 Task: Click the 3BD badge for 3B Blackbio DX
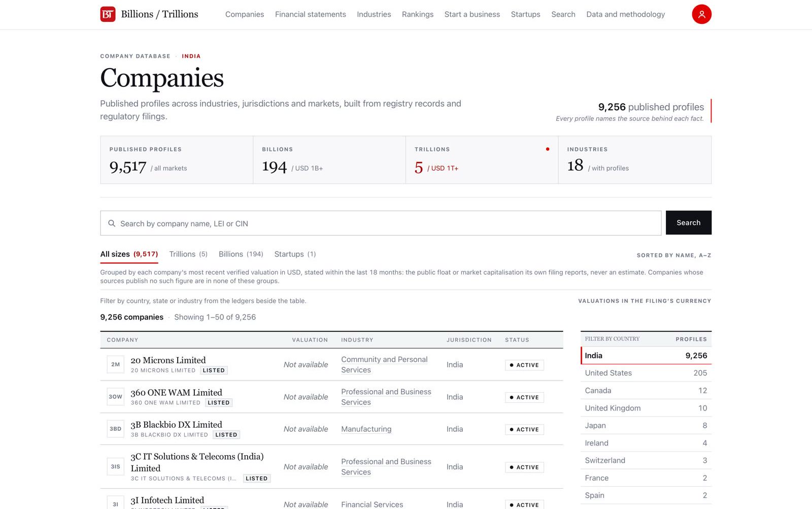[116, 429]
